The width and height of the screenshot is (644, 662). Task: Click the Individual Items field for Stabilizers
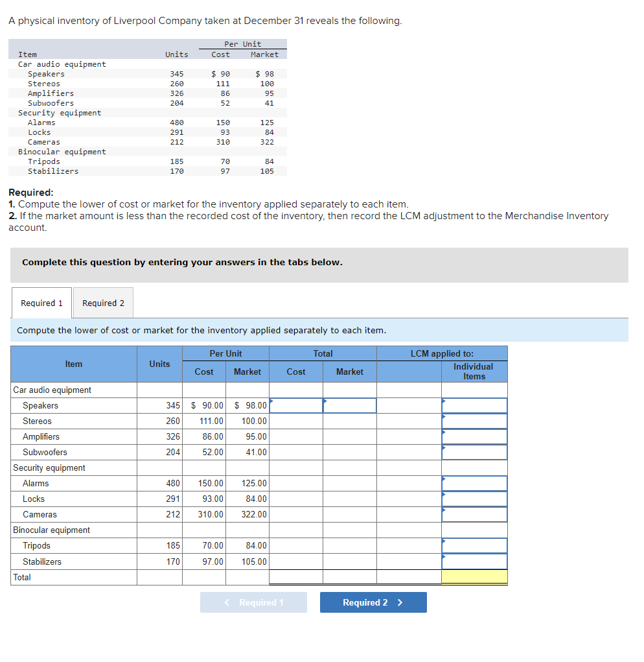point(474,562)
